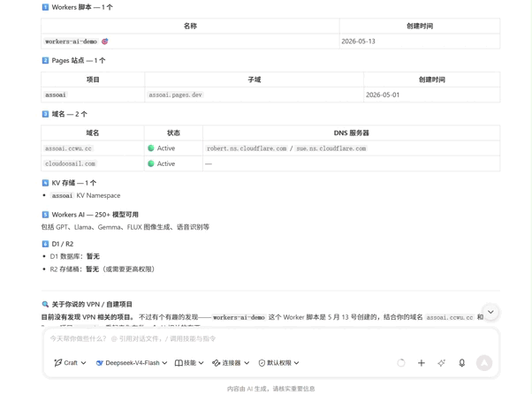This screenshot has width=532, height=394.
Task: Click the DNS 服务器 column header
Action: pos(351,133)
